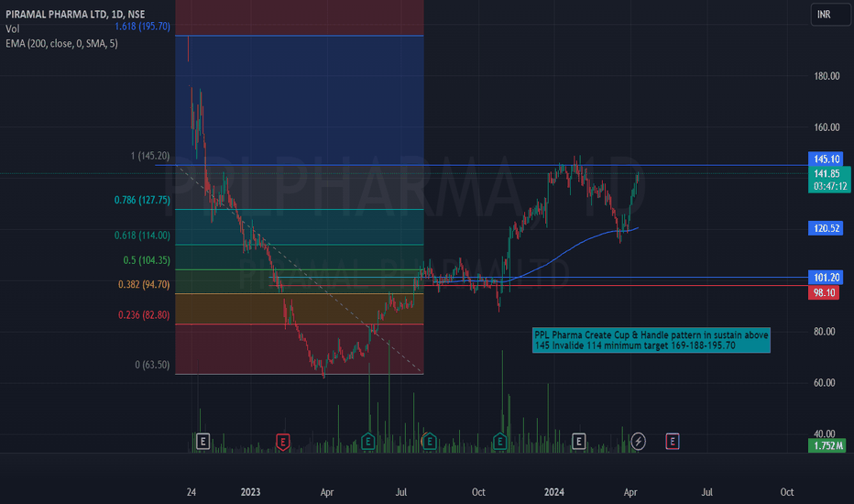Click the 98.10 red price label
The image size is (854, 504).
824,293
